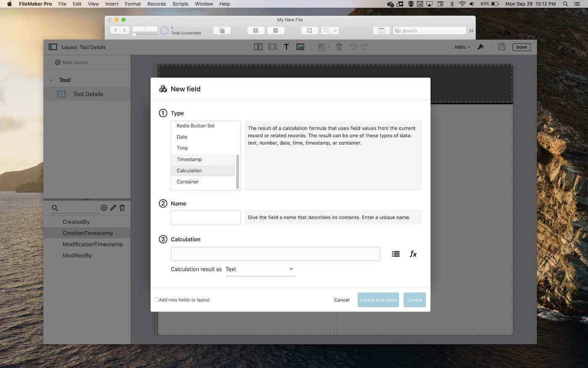
Task: Click the new record plus toolbar button
Action: tap(255, 31)
